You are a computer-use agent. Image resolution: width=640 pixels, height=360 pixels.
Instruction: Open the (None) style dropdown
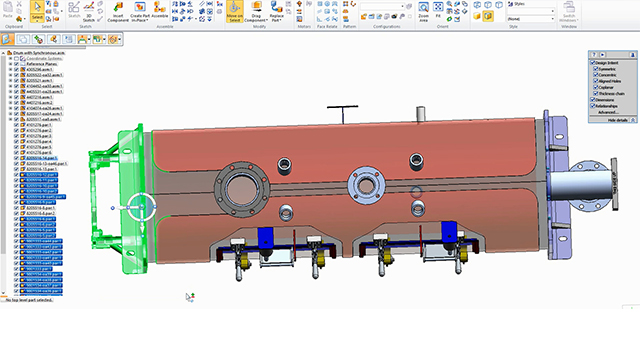pos(531,19)
